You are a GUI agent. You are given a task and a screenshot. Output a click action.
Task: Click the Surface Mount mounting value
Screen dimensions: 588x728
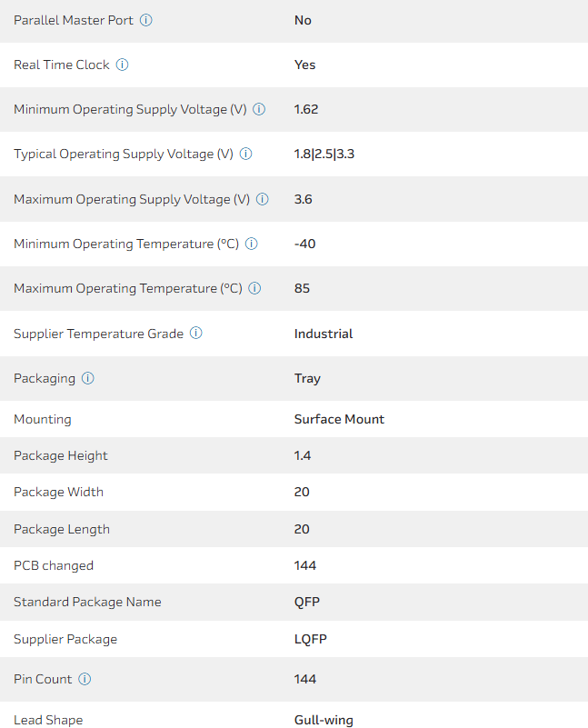(x=339, y=419)
